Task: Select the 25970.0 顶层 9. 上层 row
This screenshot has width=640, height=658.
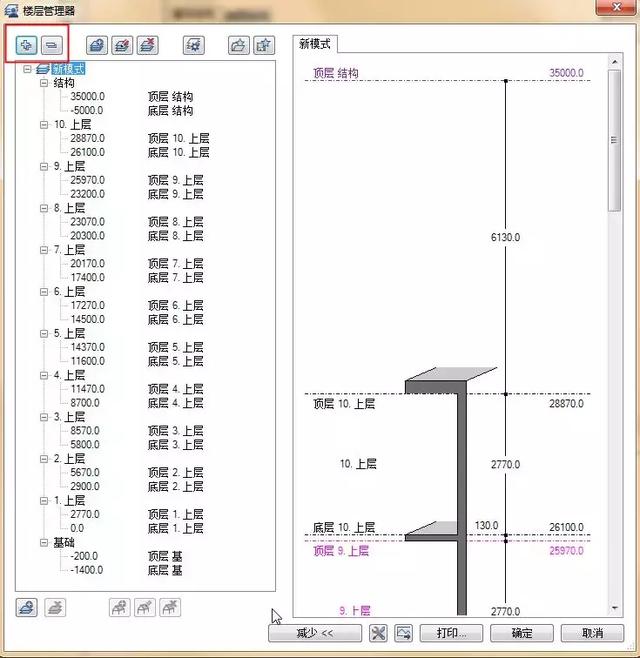Action: click(137, 180)
